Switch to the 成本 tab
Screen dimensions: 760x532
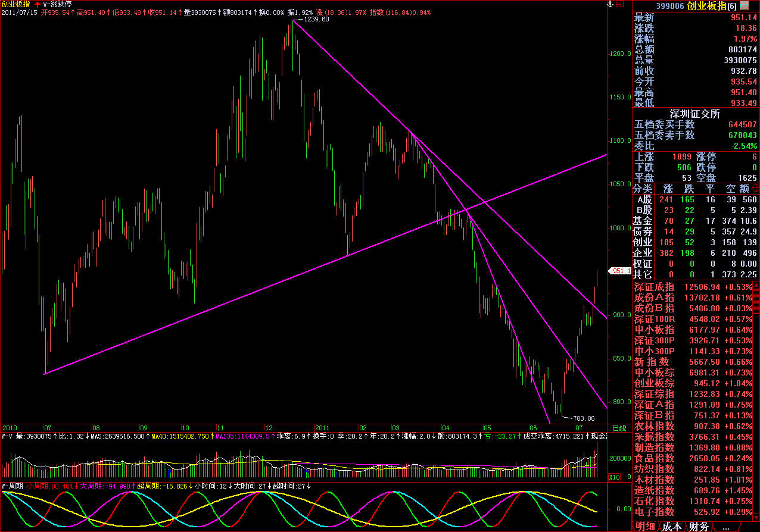point(672,527)
